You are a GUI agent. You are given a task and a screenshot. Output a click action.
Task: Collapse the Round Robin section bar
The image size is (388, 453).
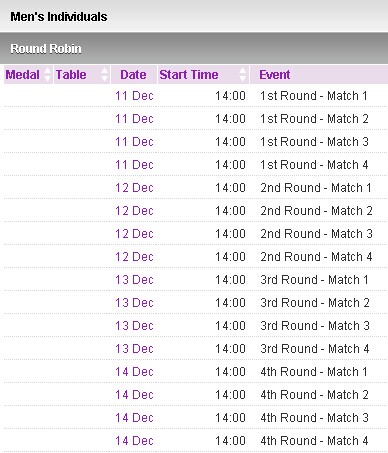[194, 49]
